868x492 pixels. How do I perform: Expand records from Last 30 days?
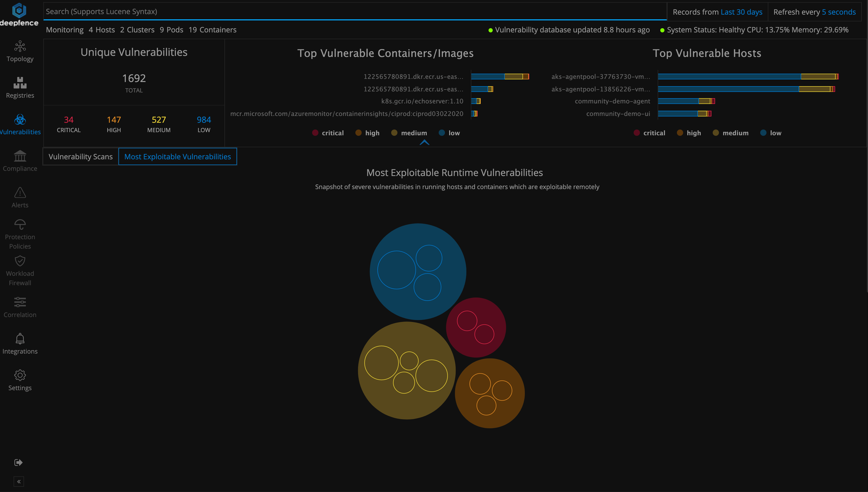pyautogui.click(x=740, y=11)
